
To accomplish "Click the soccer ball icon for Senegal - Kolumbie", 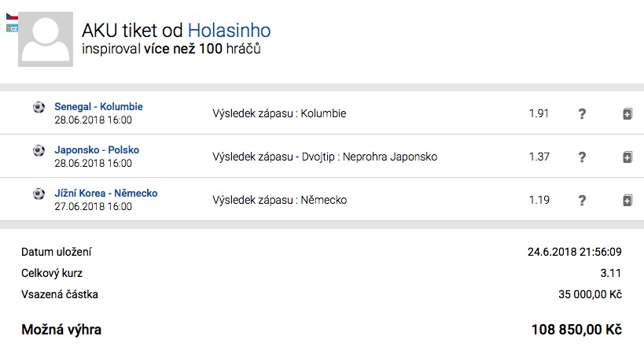I will click(x=39, y=107).
